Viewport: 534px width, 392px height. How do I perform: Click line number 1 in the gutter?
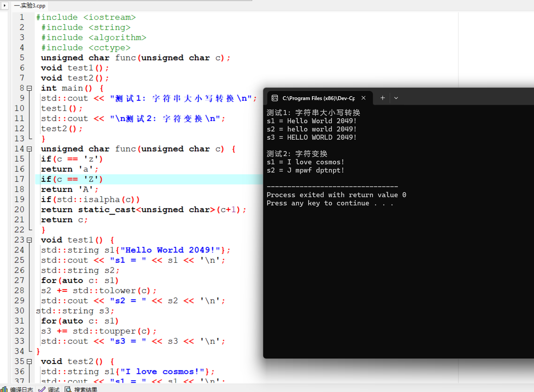[x=22, y=17]
